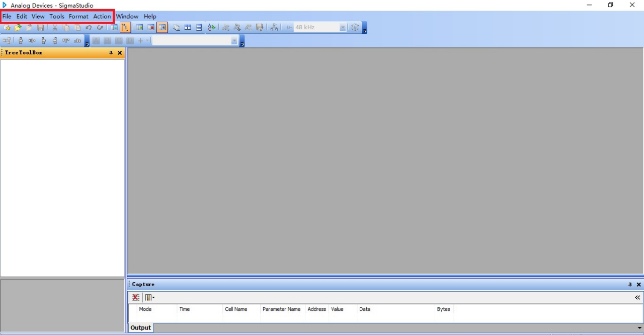
Task: Open the View menu
Action: 38,16
